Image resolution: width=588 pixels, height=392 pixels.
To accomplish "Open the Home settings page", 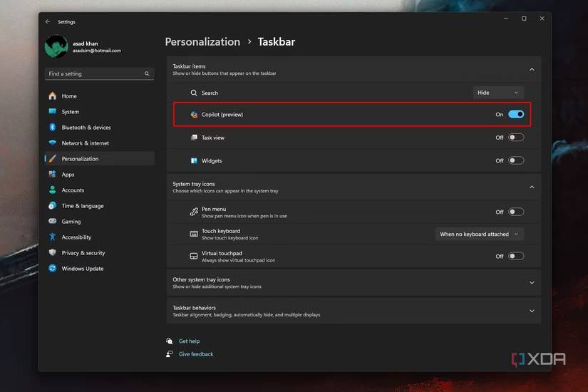I will (99, 96).
